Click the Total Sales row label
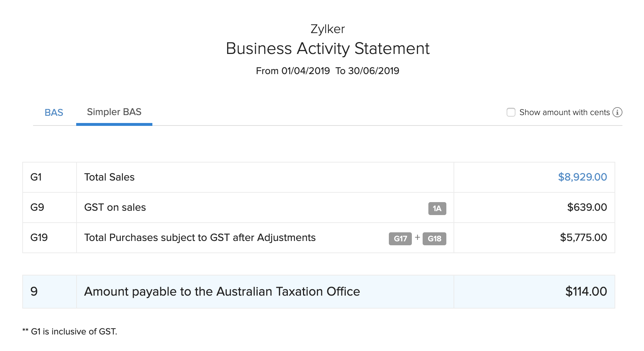Image resolution: width=644 pixels, height=351 pixels. point(109,177)
